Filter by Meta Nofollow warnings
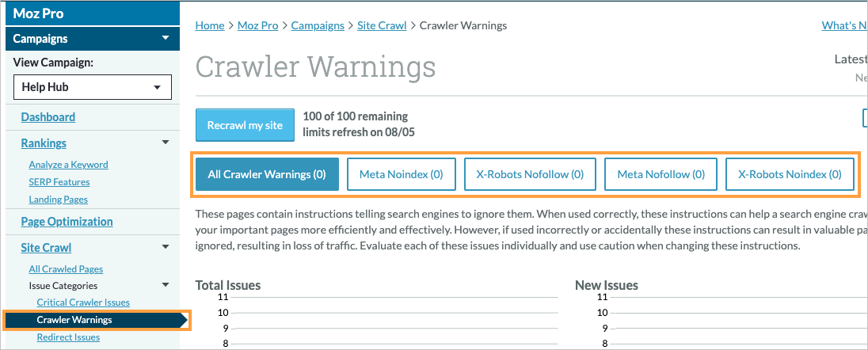This screenshot has height=350, width=868. 661,174
